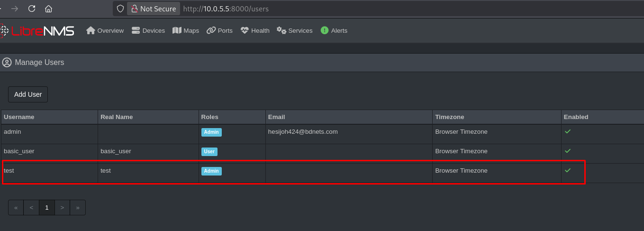The image size is (644, 231).
Task: Sort table by Username column
Action: [x=19, y=117]
